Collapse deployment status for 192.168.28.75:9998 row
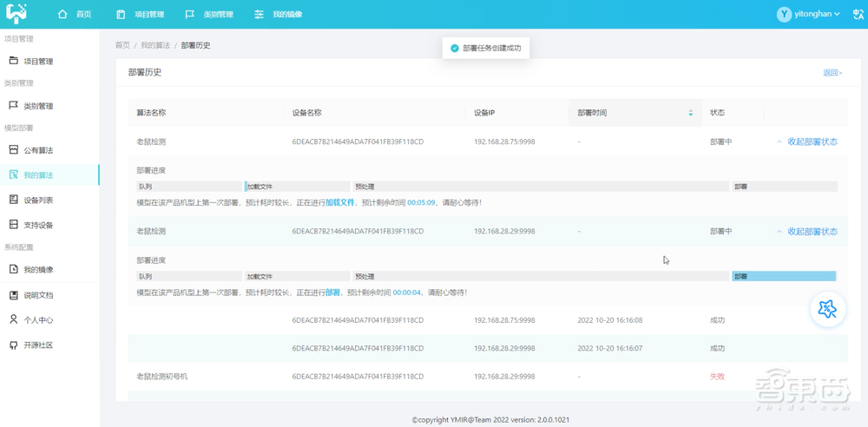The height and width of the screenshot is (427, 868). point(807,141)
